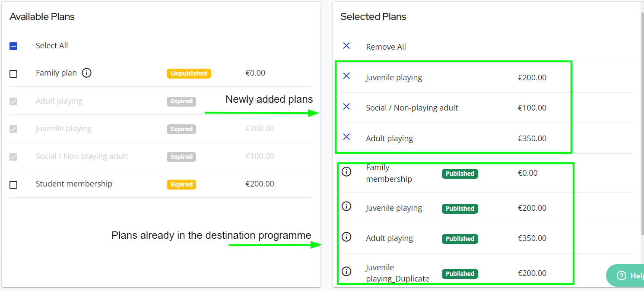Open info icon for Family membership

click(346, 172)
